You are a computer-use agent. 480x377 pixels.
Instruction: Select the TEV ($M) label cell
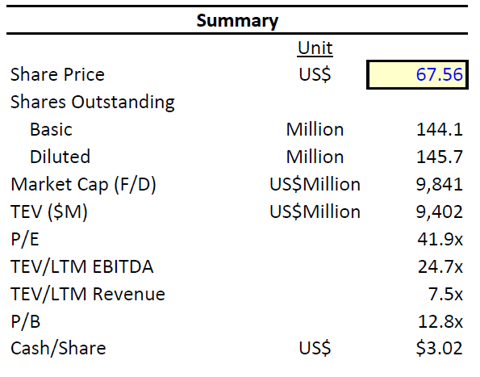coord(49,212)
